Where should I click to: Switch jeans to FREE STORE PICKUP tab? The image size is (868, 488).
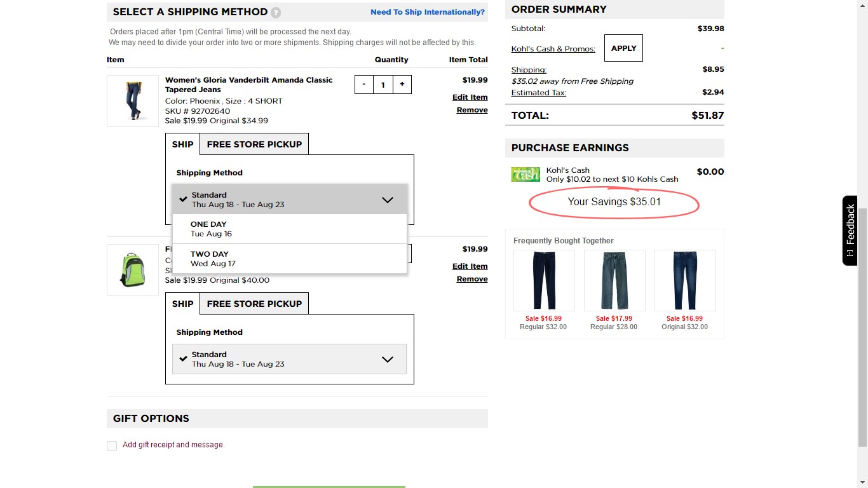[254, 144]
